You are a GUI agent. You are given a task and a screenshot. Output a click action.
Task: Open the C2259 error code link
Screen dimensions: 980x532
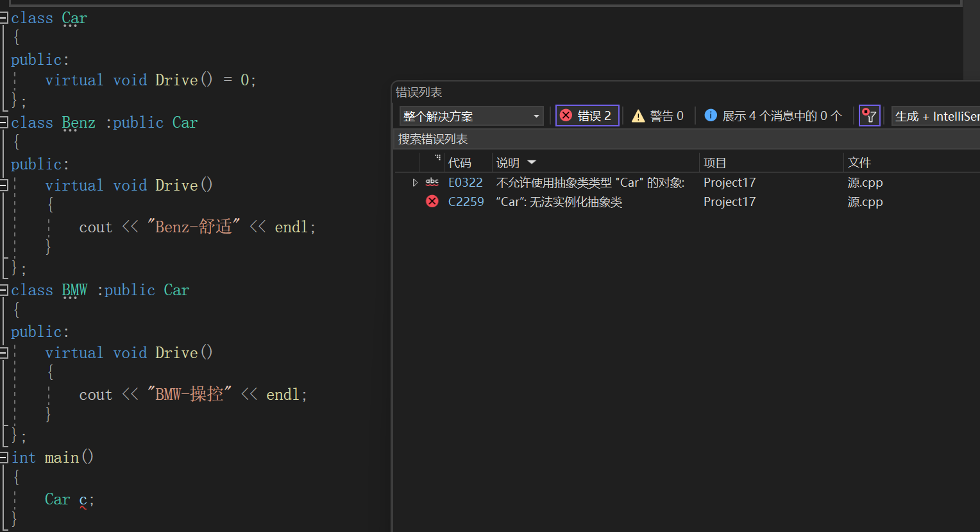click(x=466, y=202)
